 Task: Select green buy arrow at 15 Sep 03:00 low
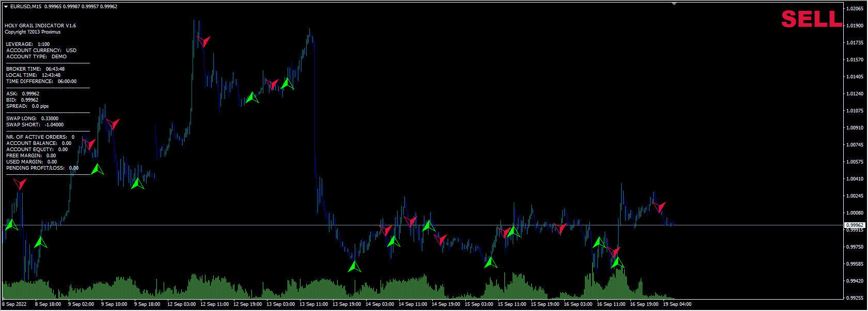point(490,263)
